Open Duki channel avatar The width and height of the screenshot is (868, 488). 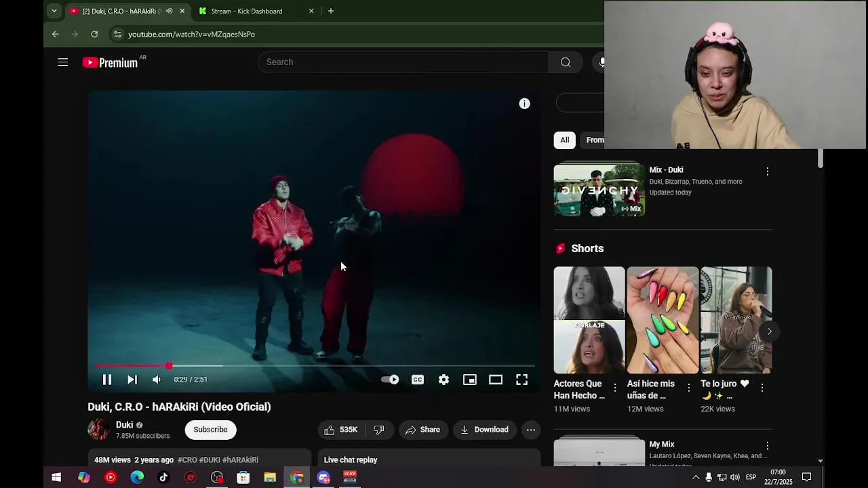pyautogui.click(x=98, y=430)
